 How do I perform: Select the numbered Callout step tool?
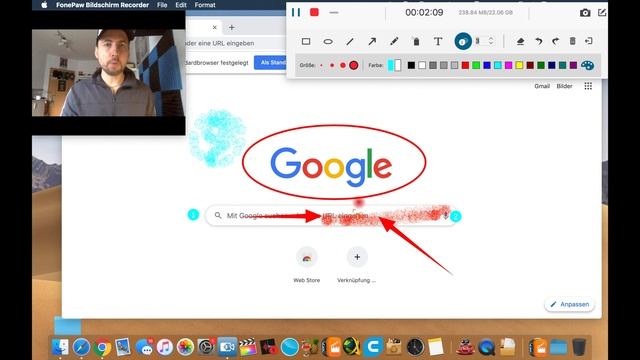pos(463,41)
